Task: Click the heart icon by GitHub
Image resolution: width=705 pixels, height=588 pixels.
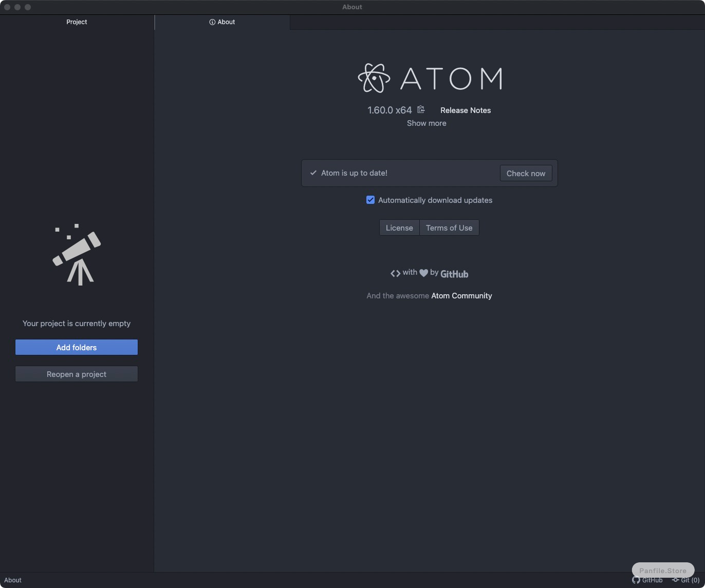Action: click(423, 273)
